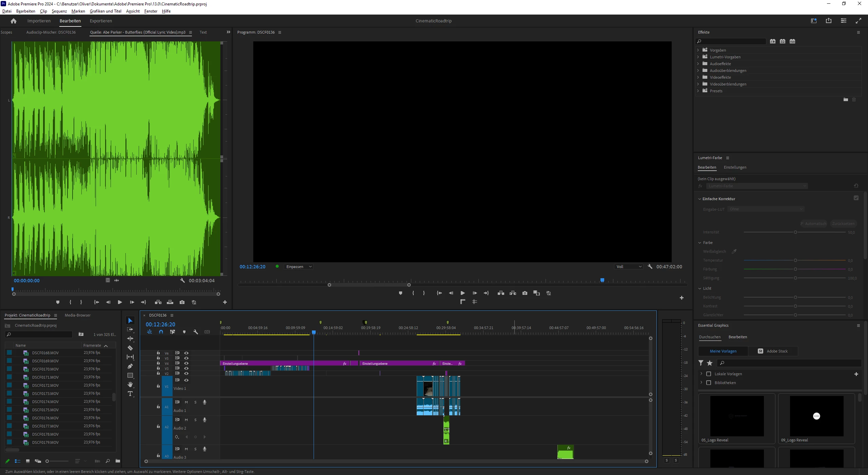Open timeline display settings wrench
The width and height of the screenshot is (868, 475).
point(196,332)
